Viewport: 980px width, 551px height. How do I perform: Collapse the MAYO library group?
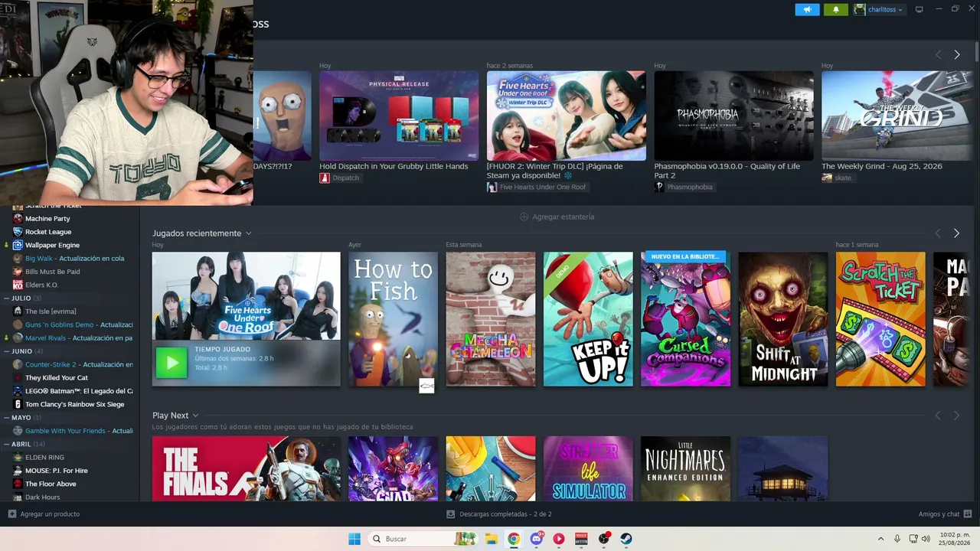[6, 418]
